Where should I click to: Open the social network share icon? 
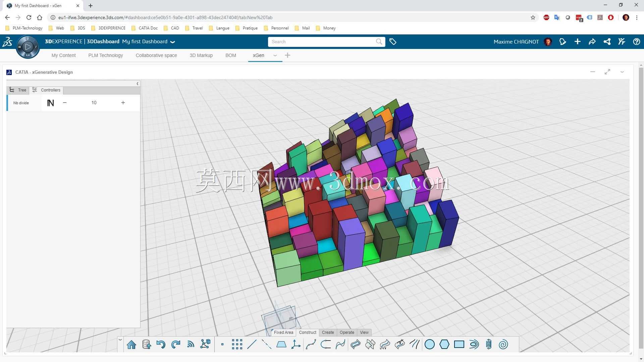click(x=607, y=42)
